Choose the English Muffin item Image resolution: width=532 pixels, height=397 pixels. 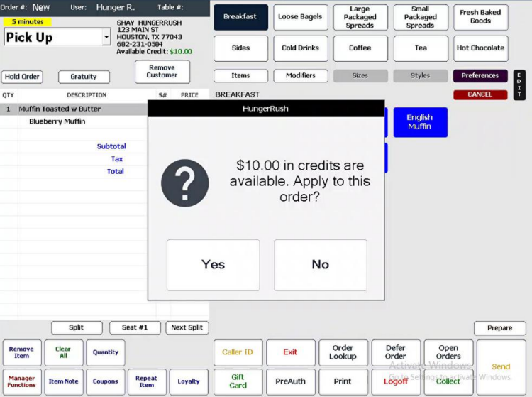click(x=420, y=122)
